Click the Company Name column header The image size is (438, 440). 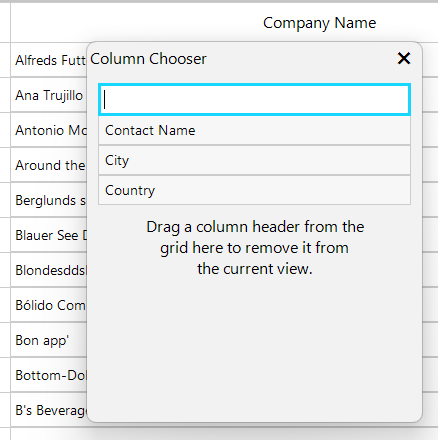click(x=319, y=23)
